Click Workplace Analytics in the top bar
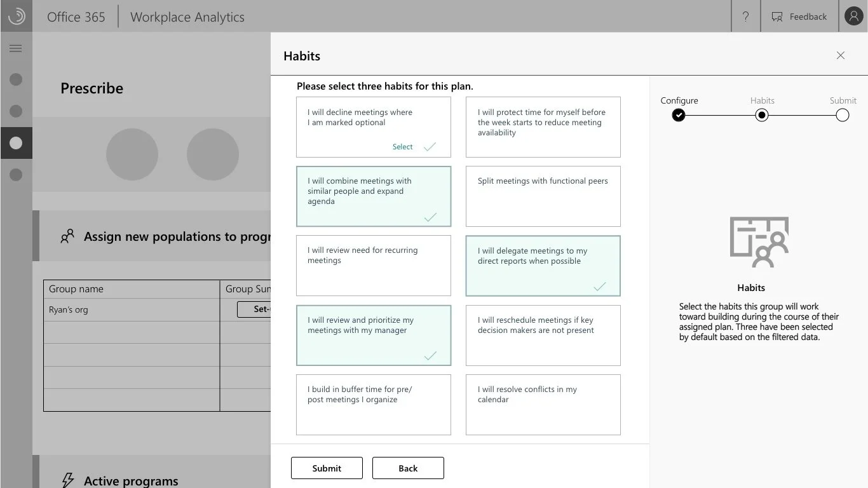 point(187,17)
